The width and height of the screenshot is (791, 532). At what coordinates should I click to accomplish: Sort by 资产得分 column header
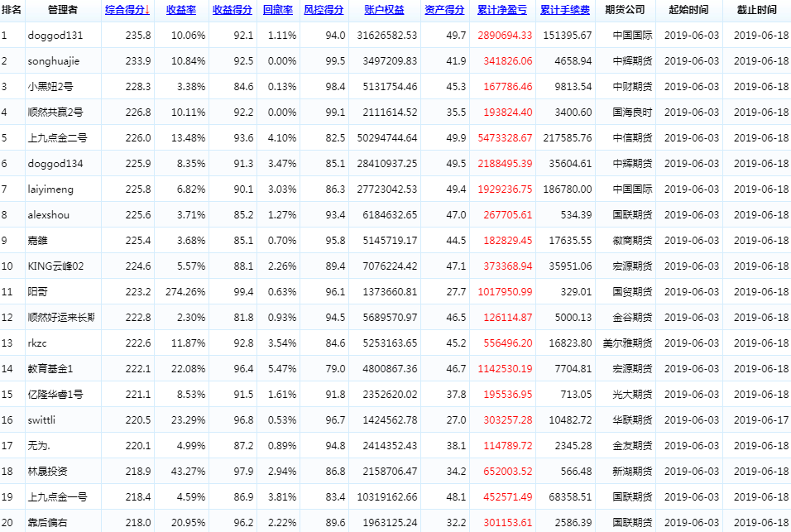pos(444,10)
